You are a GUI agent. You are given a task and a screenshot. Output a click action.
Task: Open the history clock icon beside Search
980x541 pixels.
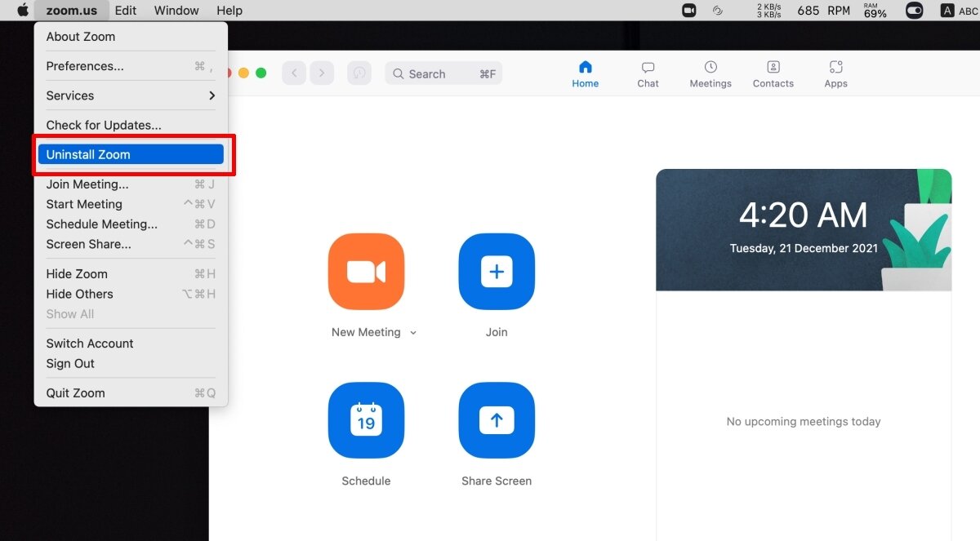click(359, 73)
